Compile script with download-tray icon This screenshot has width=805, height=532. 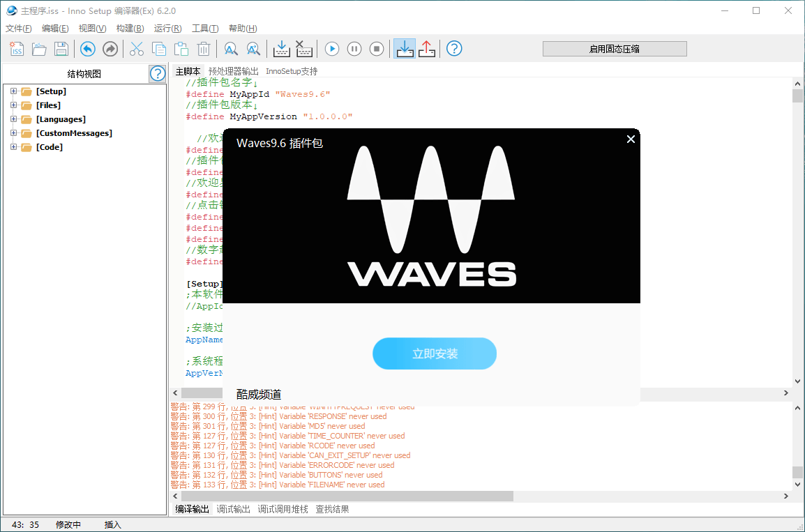[x=281, y=49]
